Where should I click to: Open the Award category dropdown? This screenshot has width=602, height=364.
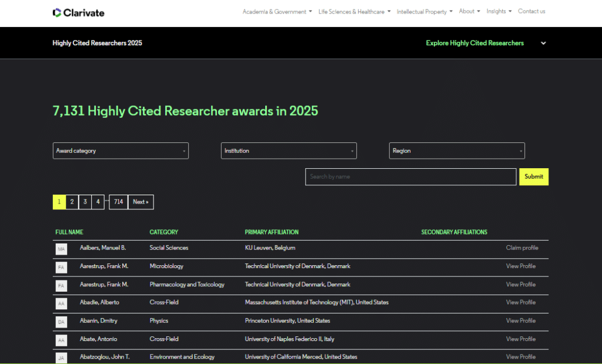pos(121,151)
